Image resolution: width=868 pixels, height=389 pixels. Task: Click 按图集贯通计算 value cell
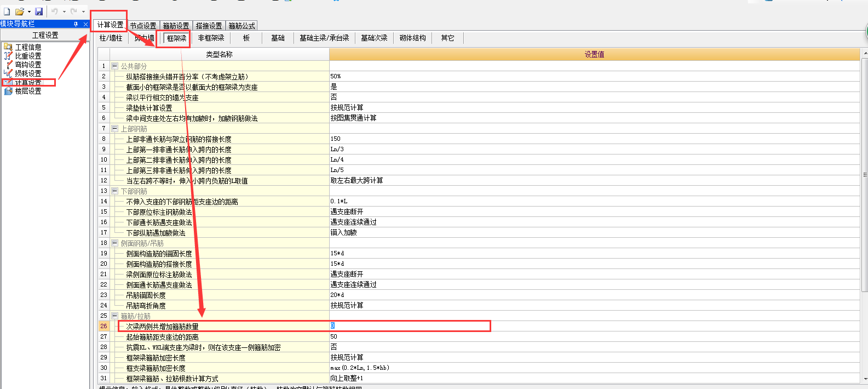[594, 118]
